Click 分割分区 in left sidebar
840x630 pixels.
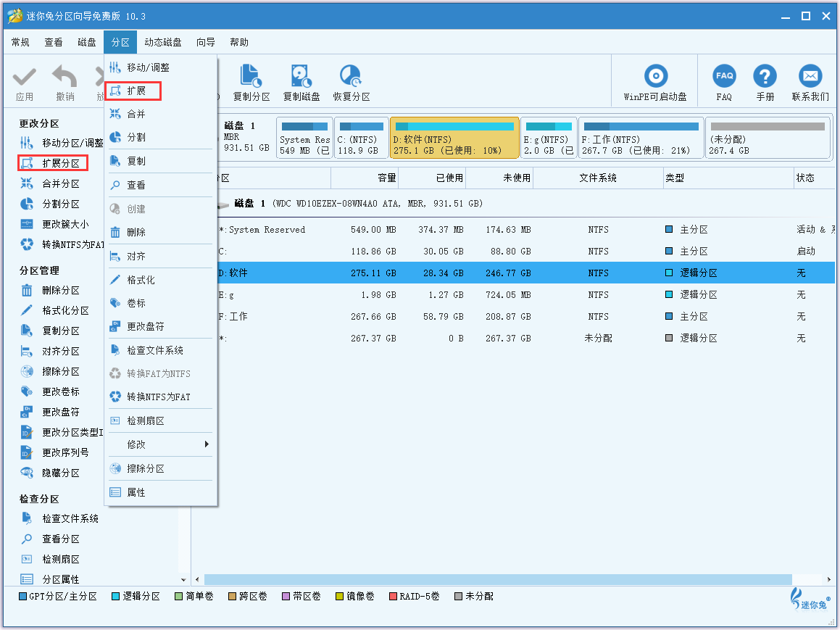coord(50,204)
